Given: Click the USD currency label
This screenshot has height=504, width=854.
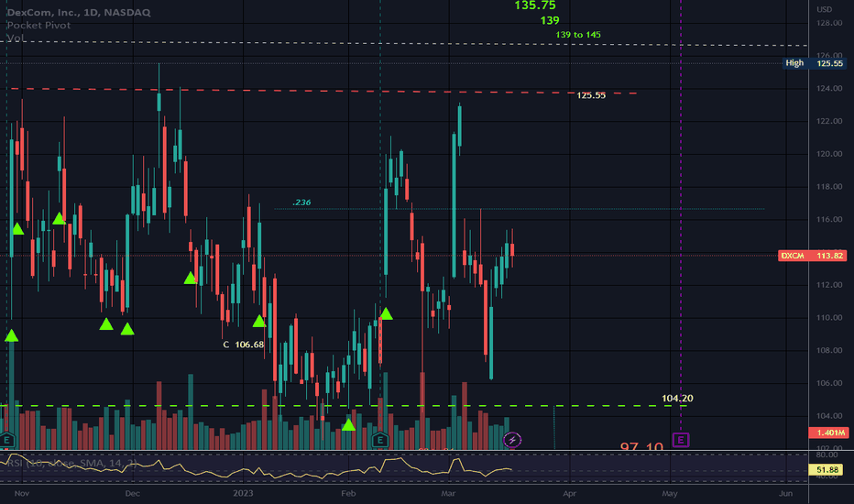Looking at the screenshot, I should tap(824, 9).
